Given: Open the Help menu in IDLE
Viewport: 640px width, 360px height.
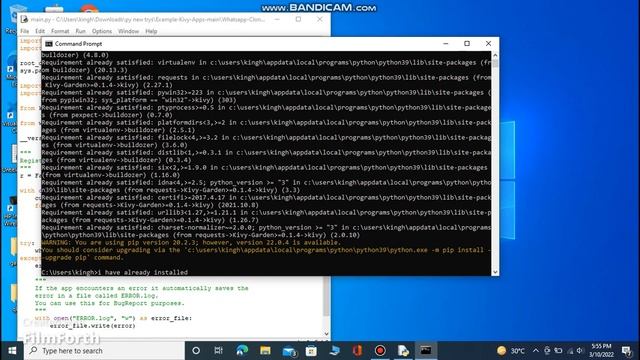Looking at the screenshot, I should [151, 31].
